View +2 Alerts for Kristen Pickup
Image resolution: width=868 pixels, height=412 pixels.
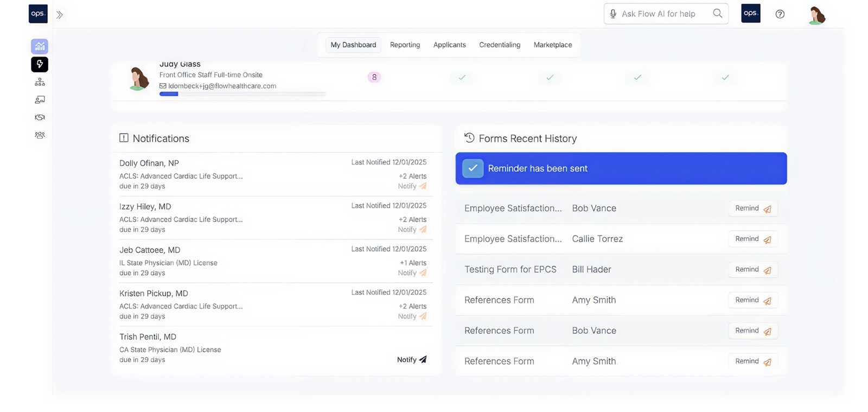(413, 306)
